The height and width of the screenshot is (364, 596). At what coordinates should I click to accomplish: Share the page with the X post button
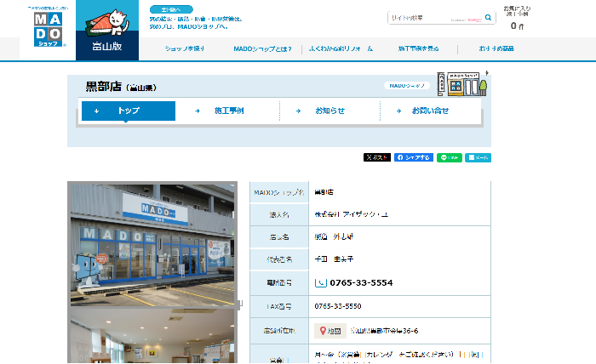tap(377, 157)
